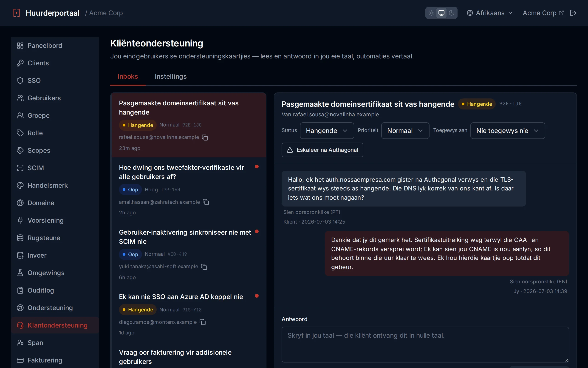Click the Scopes tags icon
The image size is (588, 368).
(x=20, y=150)
